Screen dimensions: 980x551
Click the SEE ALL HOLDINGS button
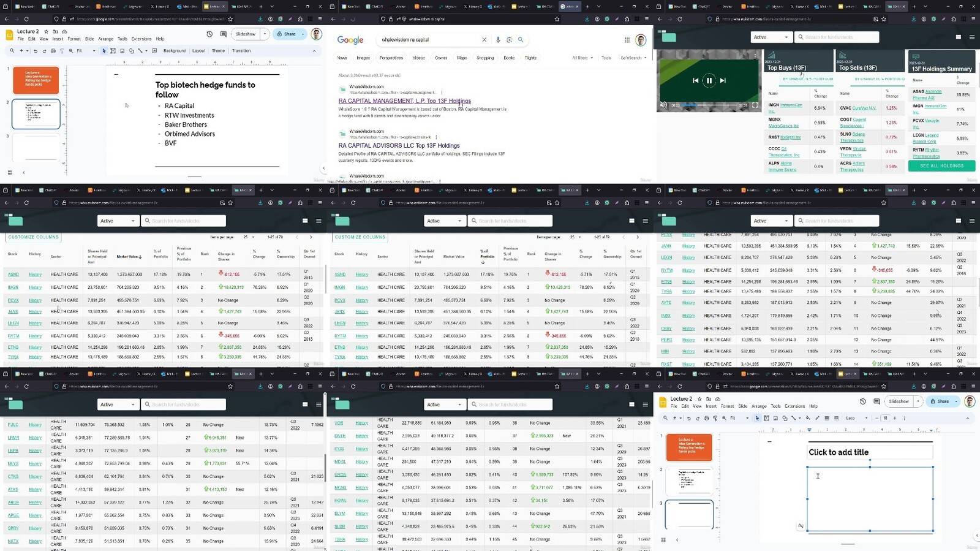tap(941, 166)
